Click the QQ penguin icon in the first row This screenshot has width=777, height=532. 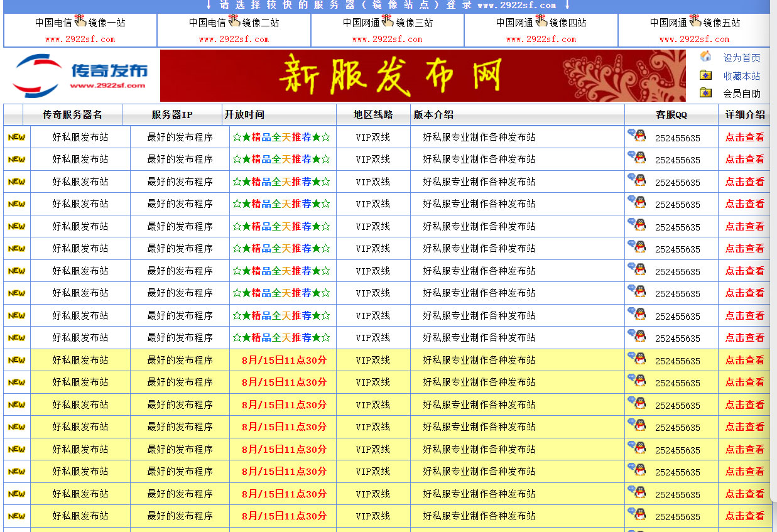click(x=641, y=136)
